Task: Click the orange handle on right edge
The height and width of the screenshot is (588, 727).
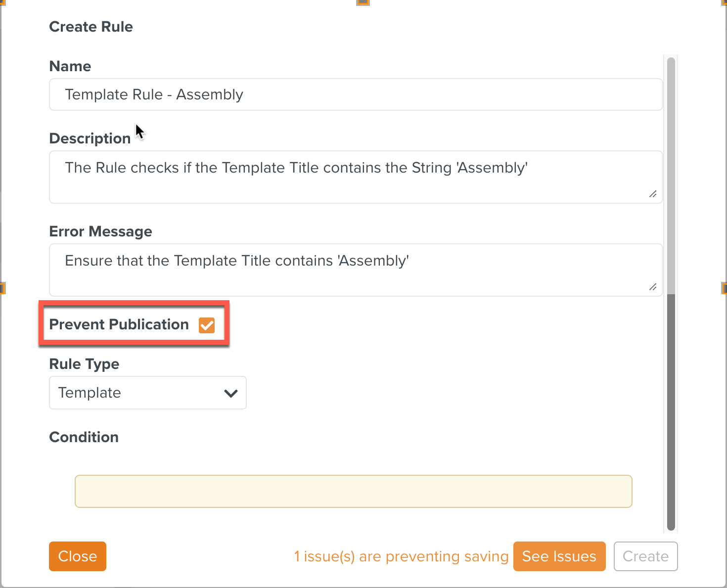Action: [x=725, y=288]
